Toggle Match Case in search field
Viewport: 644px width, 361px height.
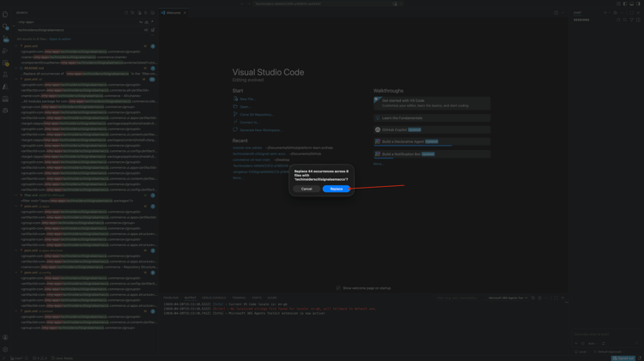(x=141, y=22)
